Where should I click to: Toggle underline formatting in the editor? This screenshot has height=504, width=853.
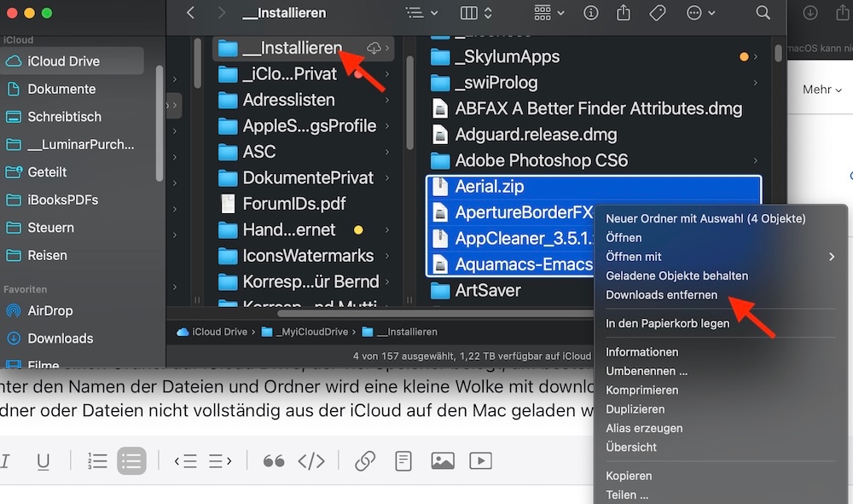[43, 461]
